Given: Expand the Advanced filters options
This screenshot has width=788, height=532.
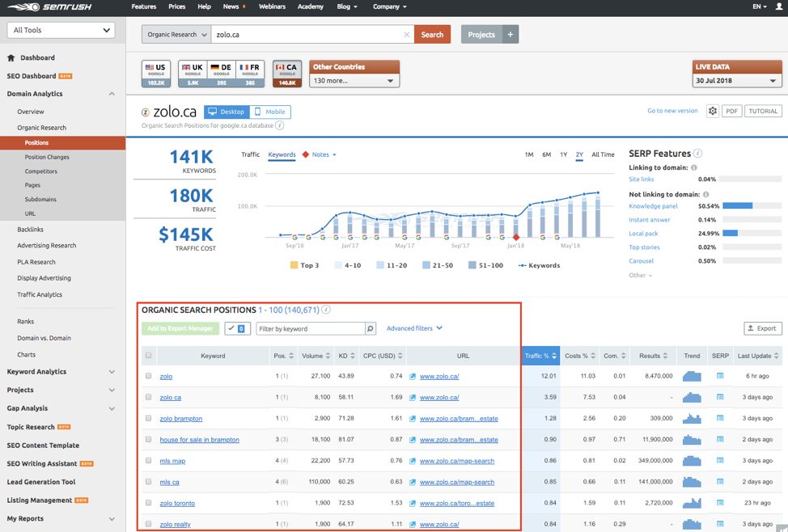Looking at the screenshot, I should pos(414,328).
